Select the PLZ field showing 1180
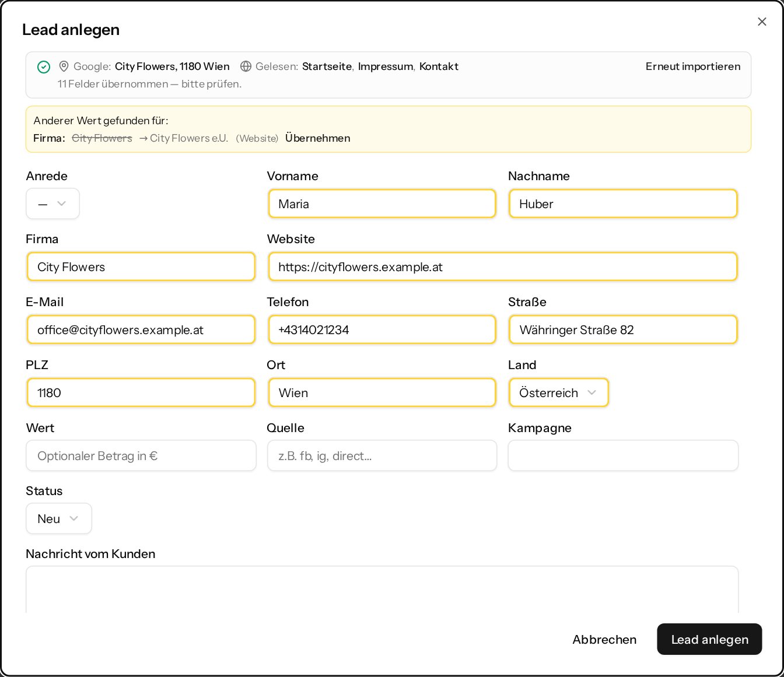 141,392
